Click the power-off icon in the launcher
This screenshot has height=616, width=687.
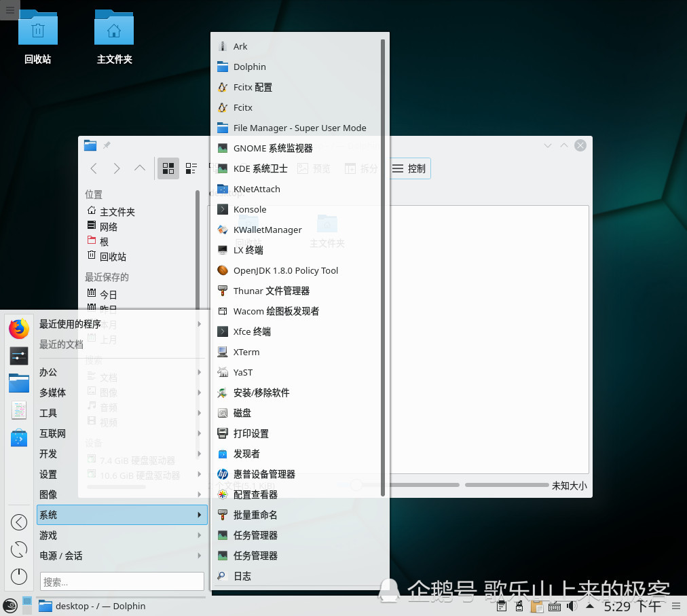19,577
